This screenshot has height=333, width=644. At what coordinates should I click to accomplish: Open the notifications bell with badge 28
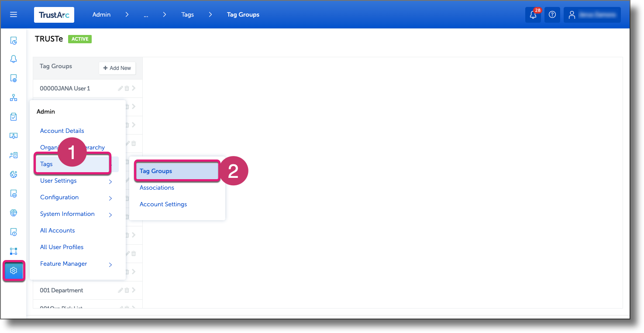[533, 14]
